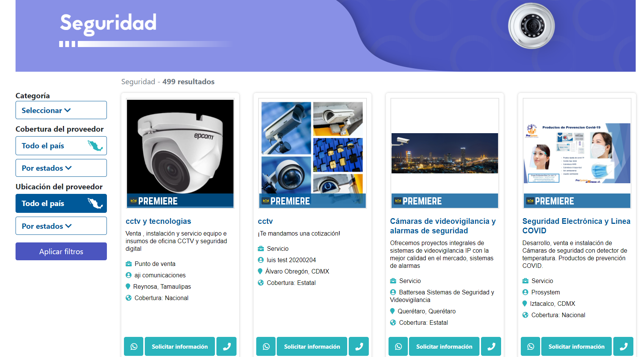The width and height of the screenshot is (644, 357).
Task: Click phone icon on the cctv card
Action: click(x=359, y=346)
